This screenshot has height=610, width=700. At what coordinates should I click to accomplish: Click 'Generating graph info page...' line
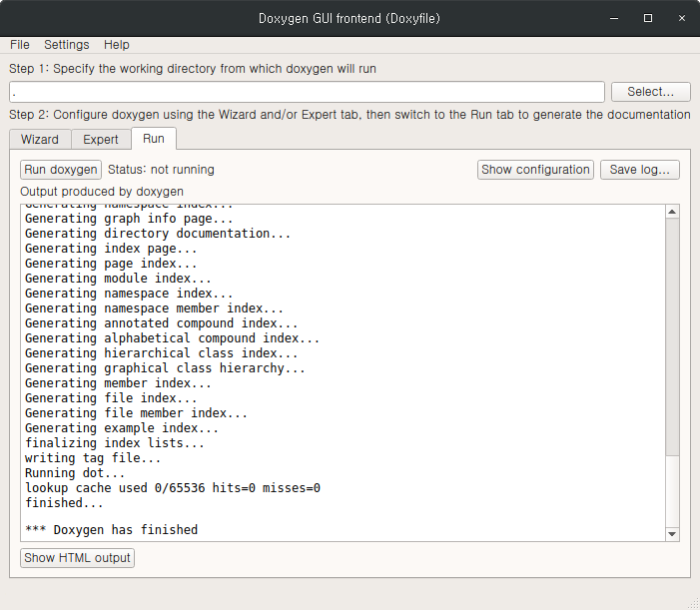129,219
